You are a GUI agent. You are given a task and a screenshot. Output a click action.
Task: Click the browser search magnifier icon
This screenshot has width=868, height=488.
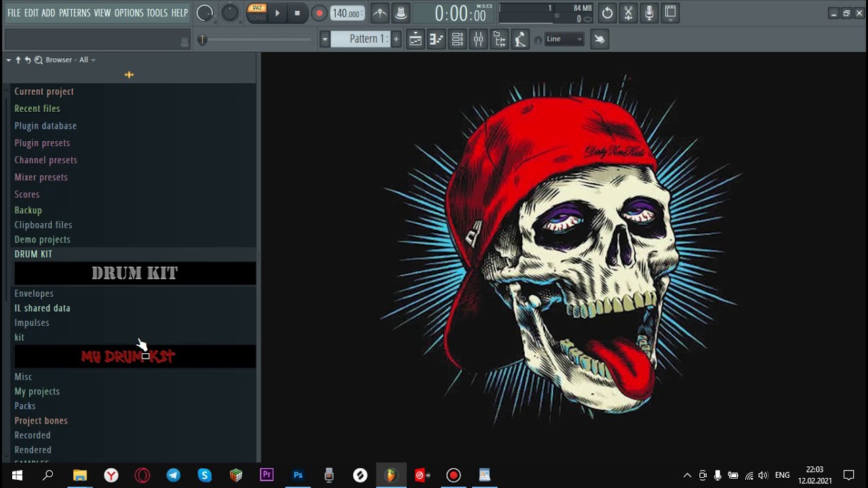tap(39, 60)
